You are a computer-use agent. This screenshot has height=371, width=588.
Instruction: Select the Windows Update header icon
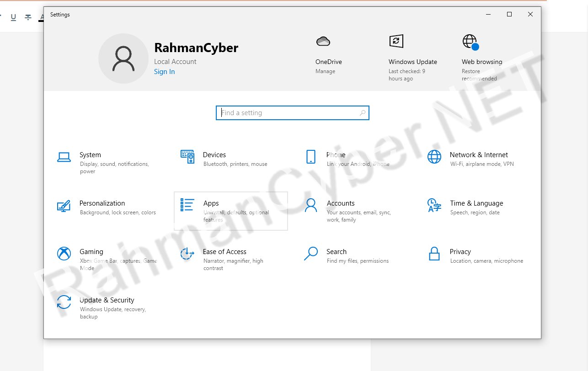pyautogui.click(x=396, y=41)
